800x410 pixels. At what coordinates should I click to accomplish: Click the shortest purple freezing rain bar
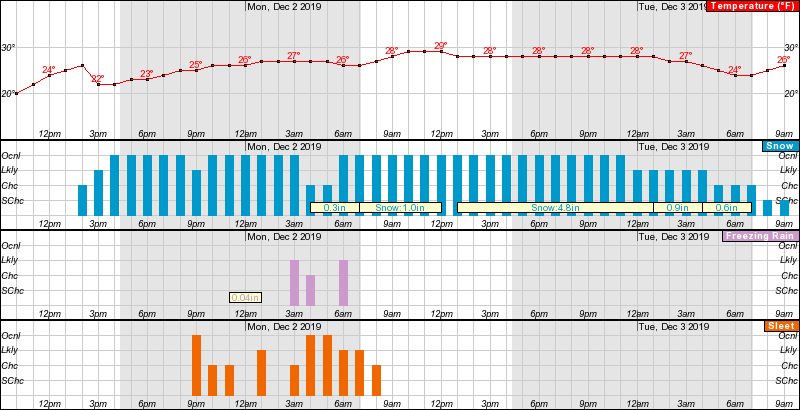[x=310, y=290]
